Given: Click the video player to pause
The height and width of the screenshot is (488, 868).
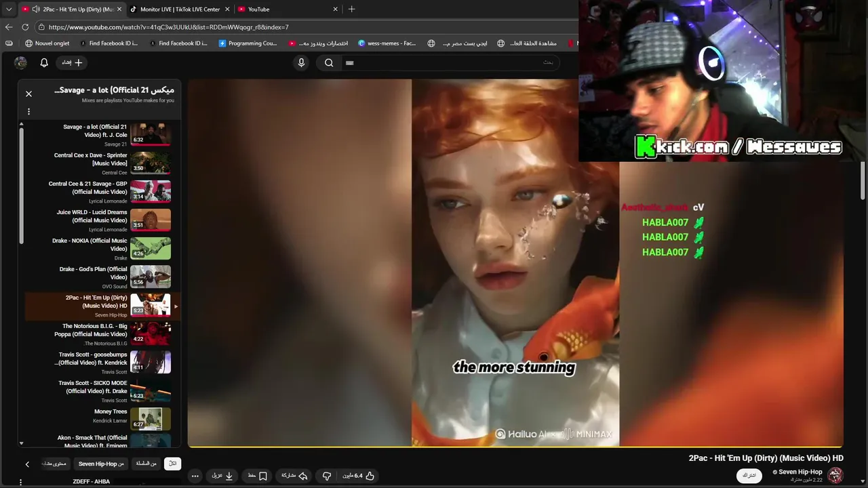Looking at the screenshot, I should coord(515,263).
